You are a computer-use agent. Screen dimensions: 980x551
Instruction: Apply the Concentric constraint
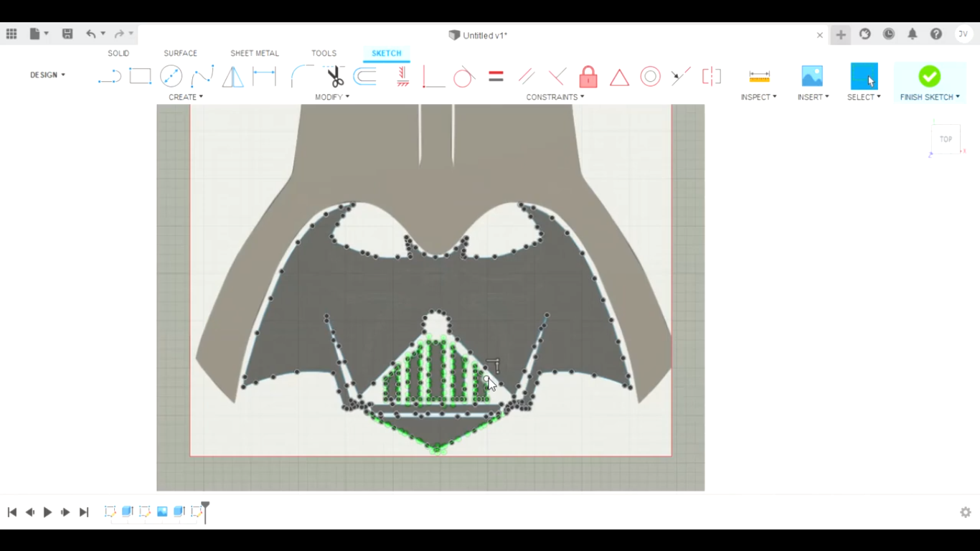coord(650,76)
